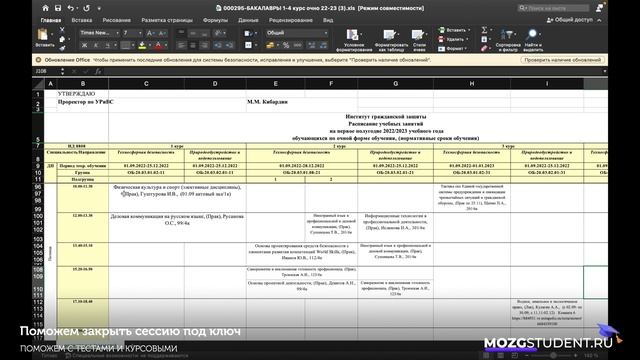
Task: Click Форматировать как таблицу icon
Action: pos(390,35)
